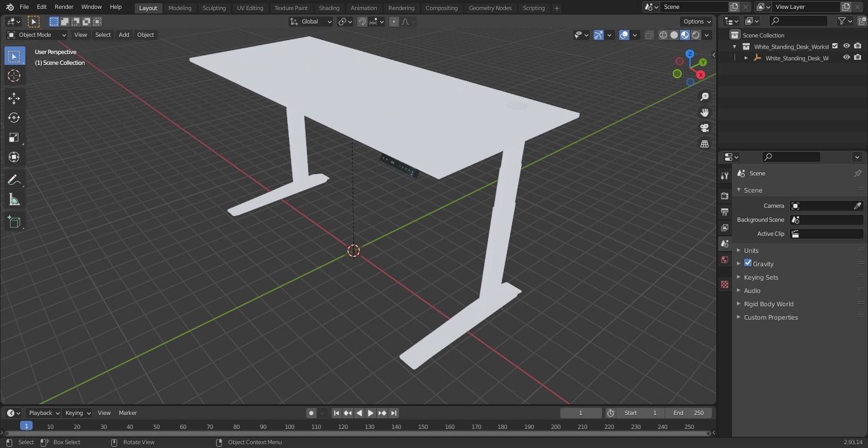The image size is (868, 448).
Task: Select the Add Cube tool
Action: click(14, 222)
